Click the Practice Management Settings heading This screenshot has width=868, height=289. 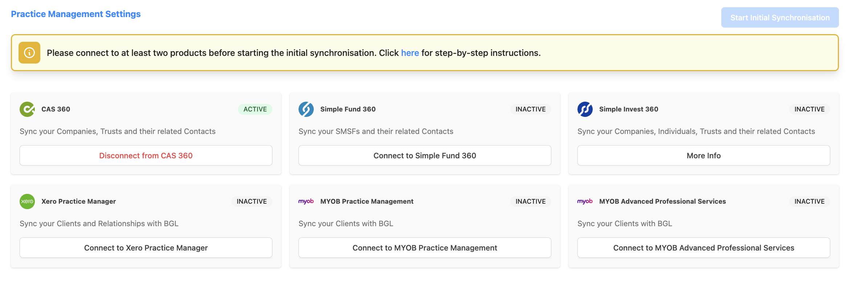pos(76,14)
